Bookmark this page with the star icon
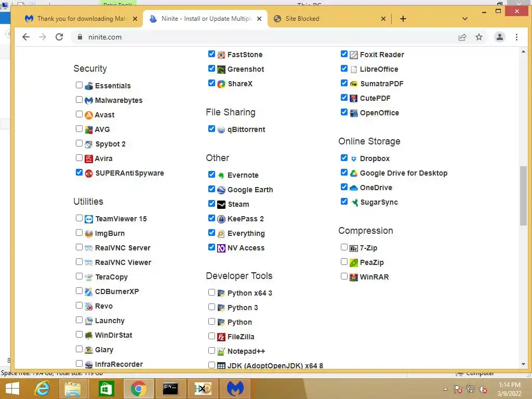 pos(478,37)
